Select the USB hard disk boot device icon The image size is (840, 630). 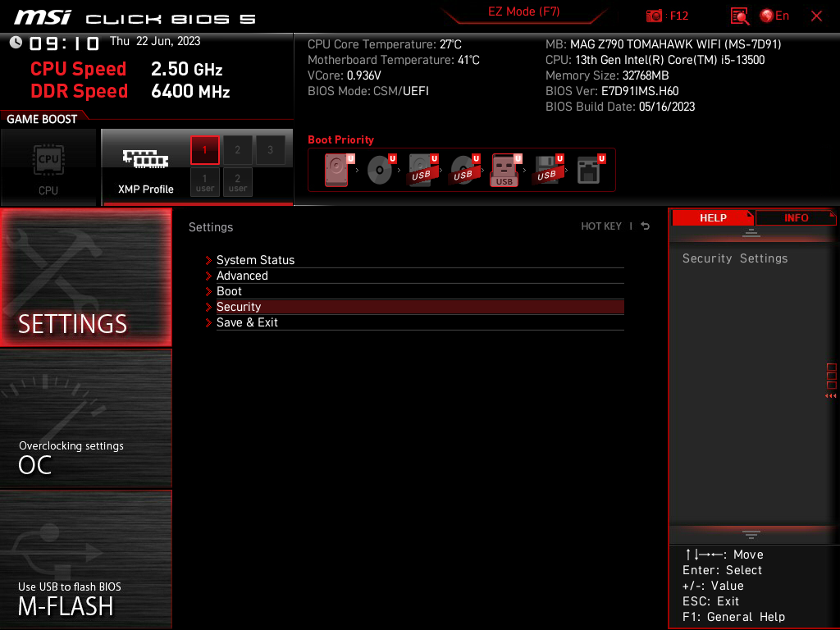coord(422,170)
